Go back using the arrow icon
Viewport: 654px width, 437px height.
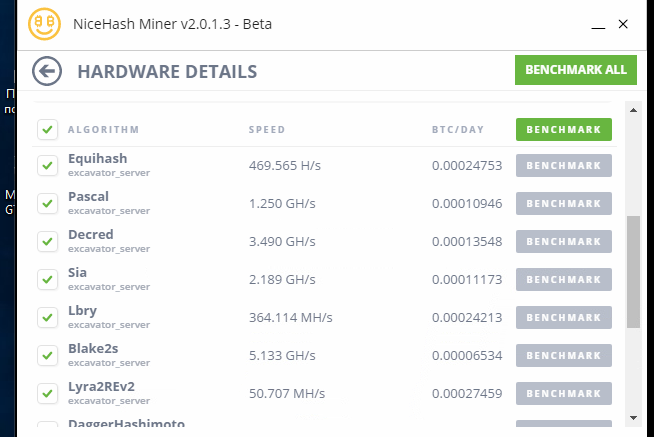(x=46, y=71)
